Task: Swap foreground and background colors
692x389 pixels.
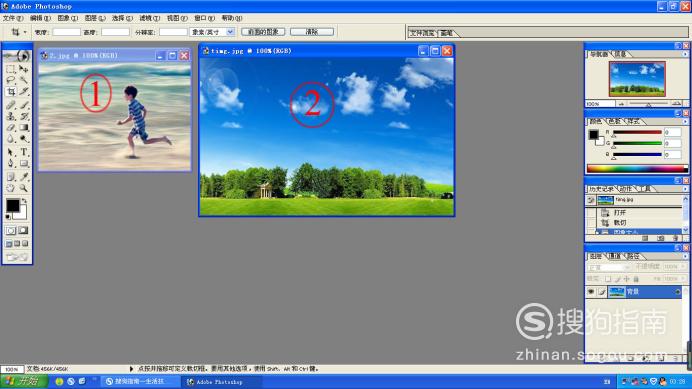Action: tap(25, 201)
